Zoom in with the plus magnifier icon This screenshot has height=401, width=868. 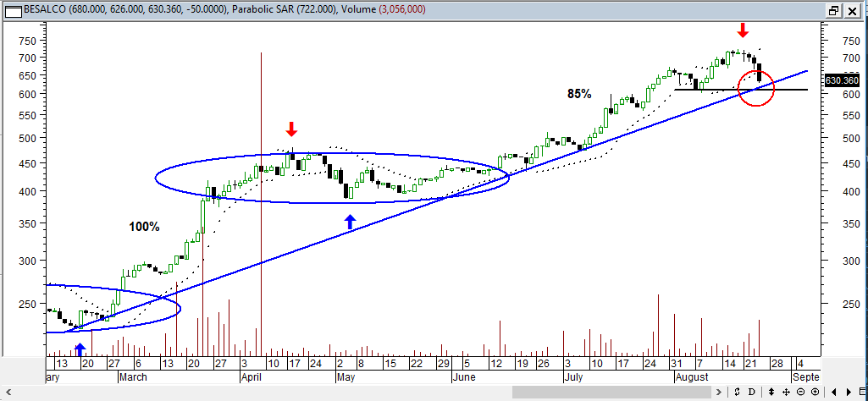815,392
